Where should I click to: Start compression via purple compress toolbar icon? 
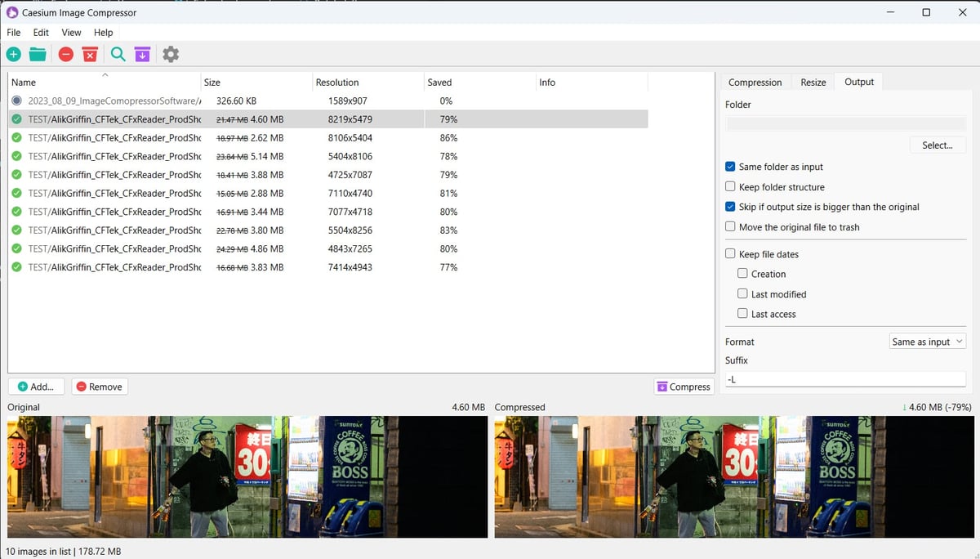pyautogui.click(x=142, y=54)
